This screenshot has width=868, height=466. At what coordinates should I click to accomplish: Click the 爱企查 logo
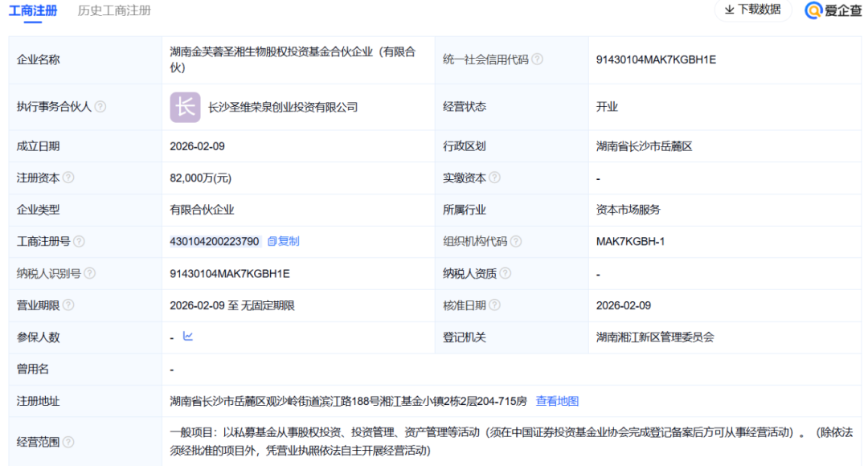pos(833,10)
